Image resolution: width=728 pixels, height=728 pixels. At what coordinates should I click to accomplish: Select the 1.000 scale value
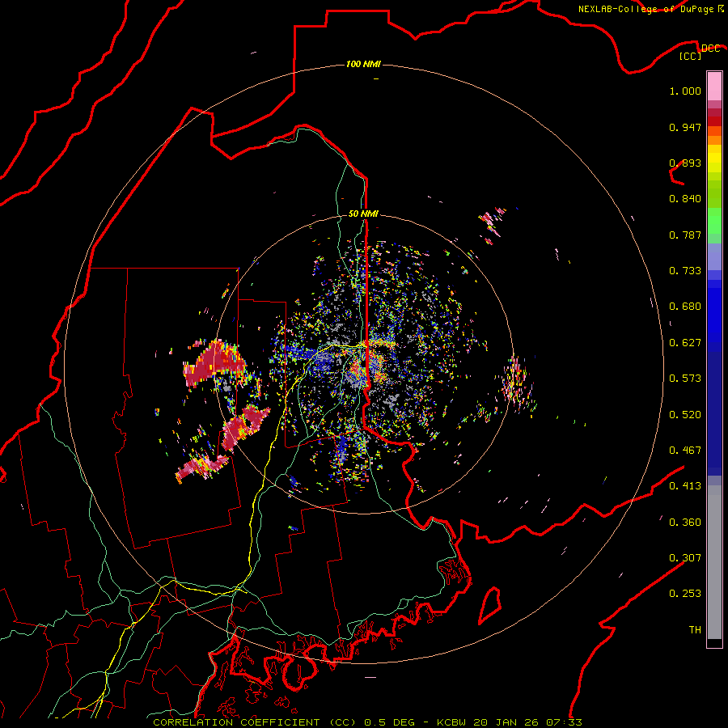(685, 91)
